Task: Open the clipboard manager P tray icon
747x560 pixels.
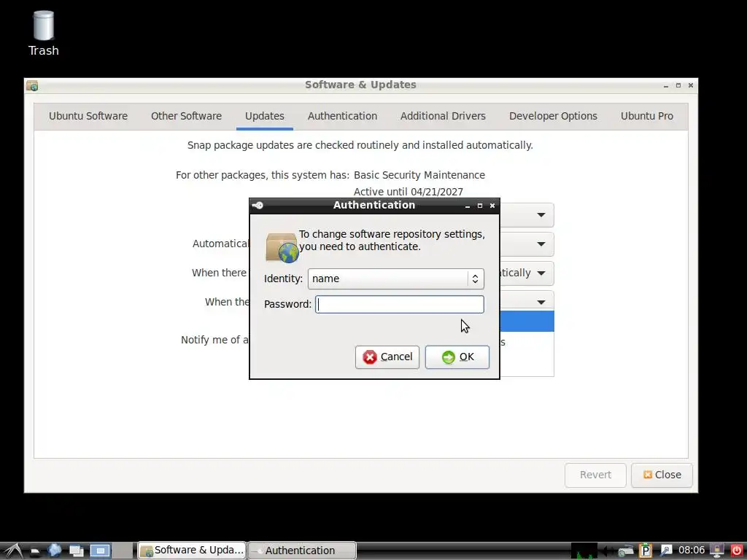Action: coord(646,551)
